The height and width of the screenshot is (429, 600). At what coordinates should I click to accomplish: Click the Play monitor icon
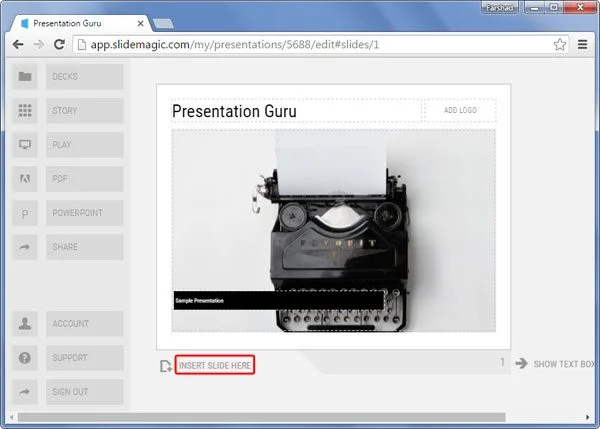pyautogui.click(x=25, y=145)
